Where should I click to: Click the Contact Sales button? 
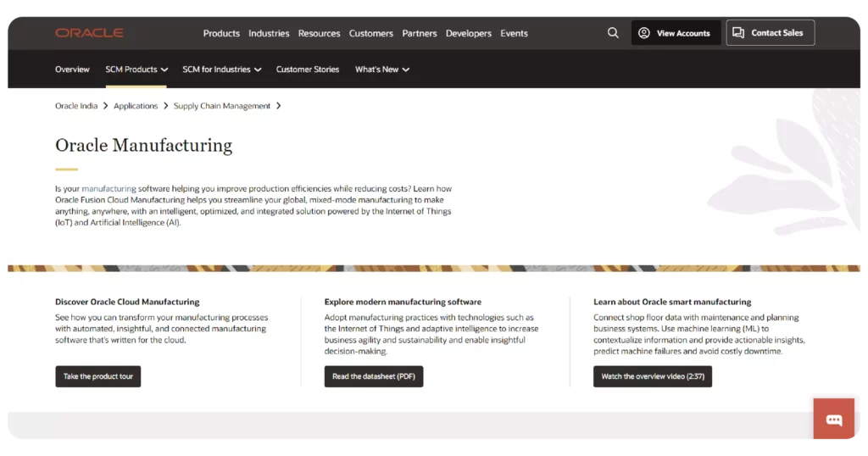[770, 33]
